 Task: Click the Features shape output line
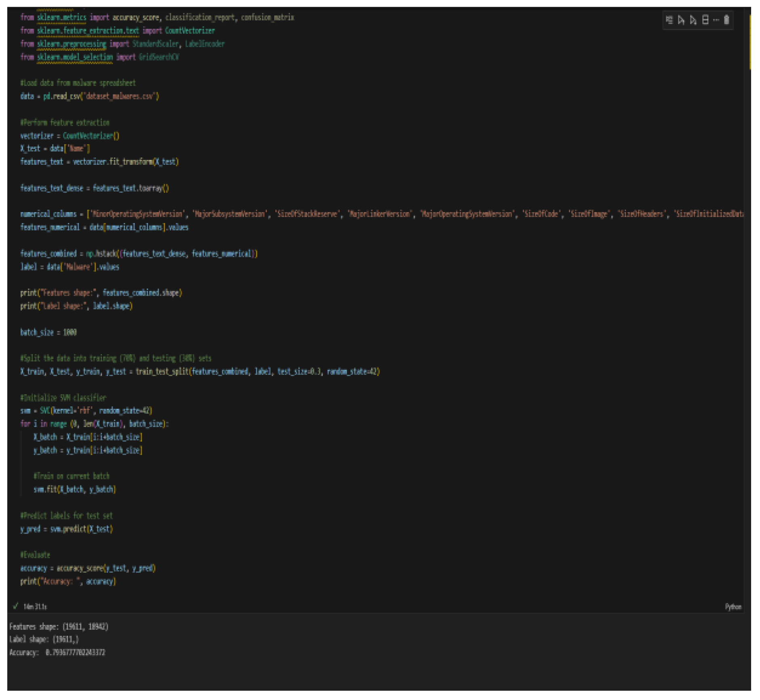[x=59, y=626]
